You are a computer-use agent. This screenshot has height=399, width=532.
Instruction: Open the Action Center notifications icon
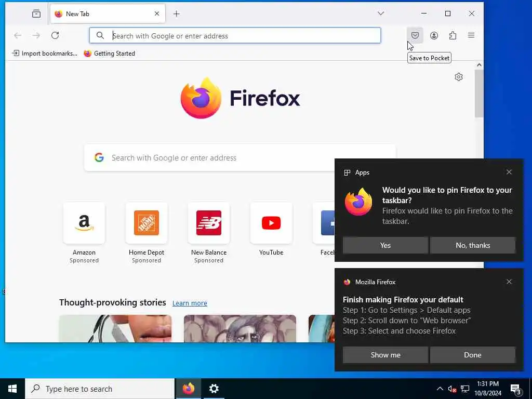click(x=516, y=389)
